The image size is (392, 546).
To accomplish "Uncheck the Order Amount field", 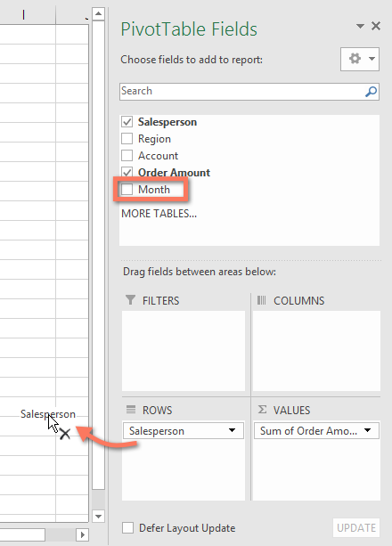I will coord(127,172).
